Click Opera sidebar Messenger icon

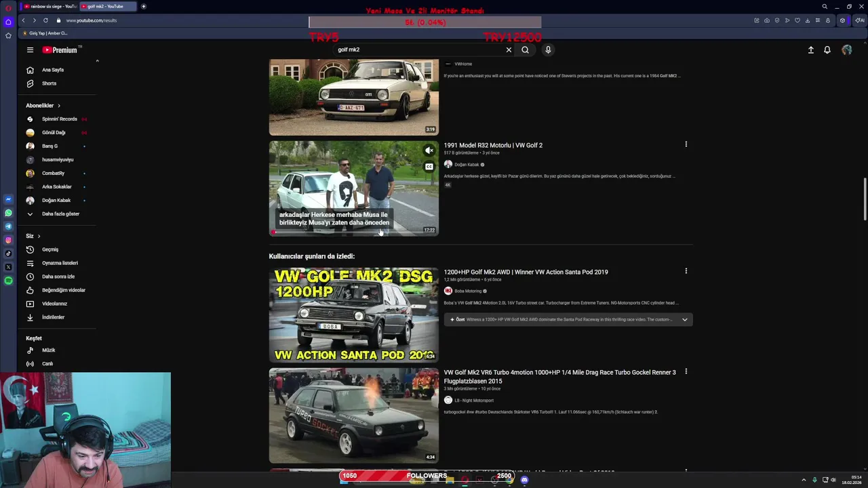pos(8,199)
